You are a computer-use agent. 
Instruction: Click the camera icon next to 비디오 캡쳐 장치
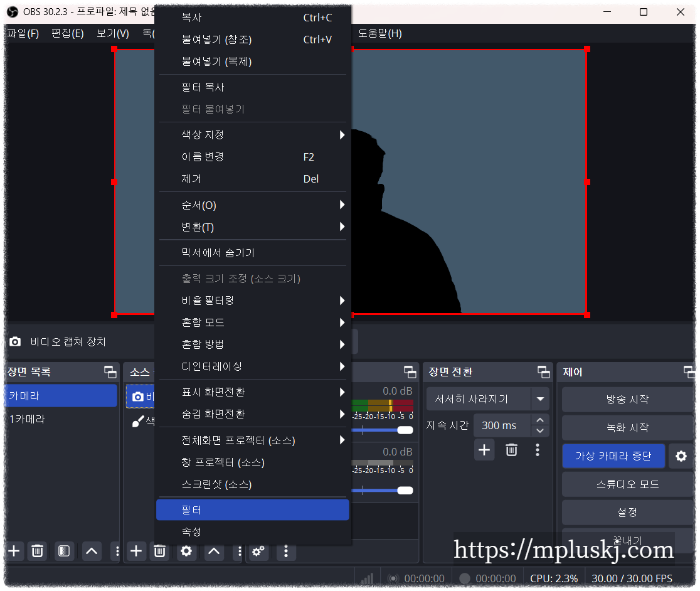15,341
